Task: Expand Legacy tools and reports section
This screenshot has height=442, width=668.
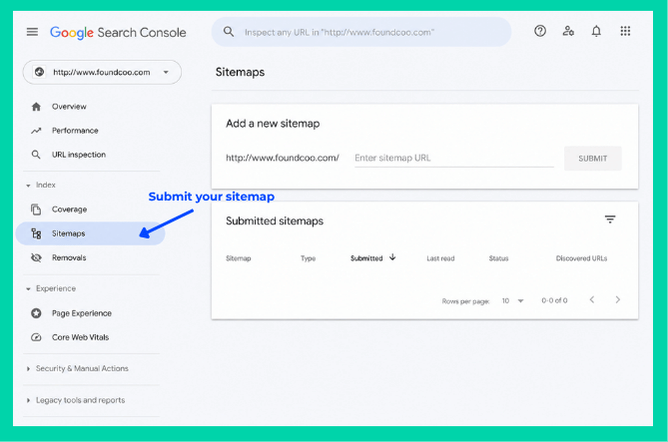Action: click(28, 400)
